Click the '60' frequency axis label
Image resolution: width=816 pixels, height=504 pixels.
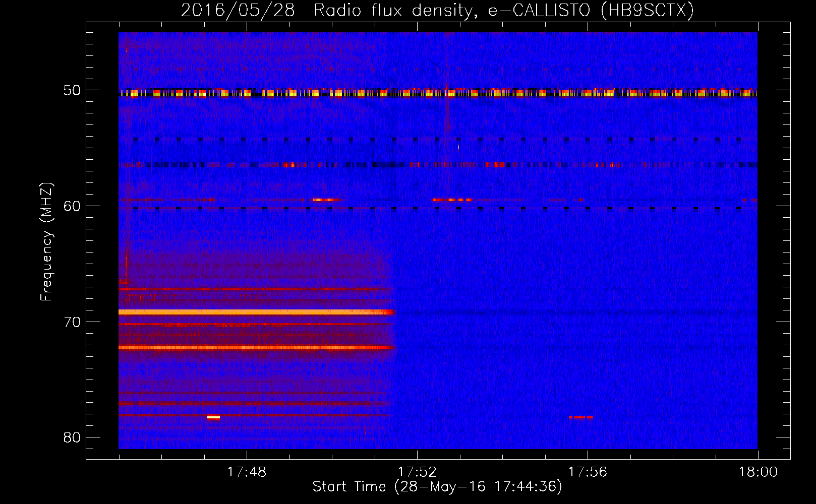(72, 206)
